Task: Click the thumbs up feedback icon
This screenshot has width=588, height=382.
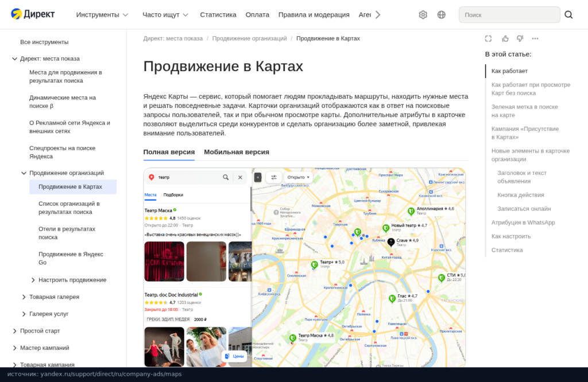Action: click(x=505, y=38)
